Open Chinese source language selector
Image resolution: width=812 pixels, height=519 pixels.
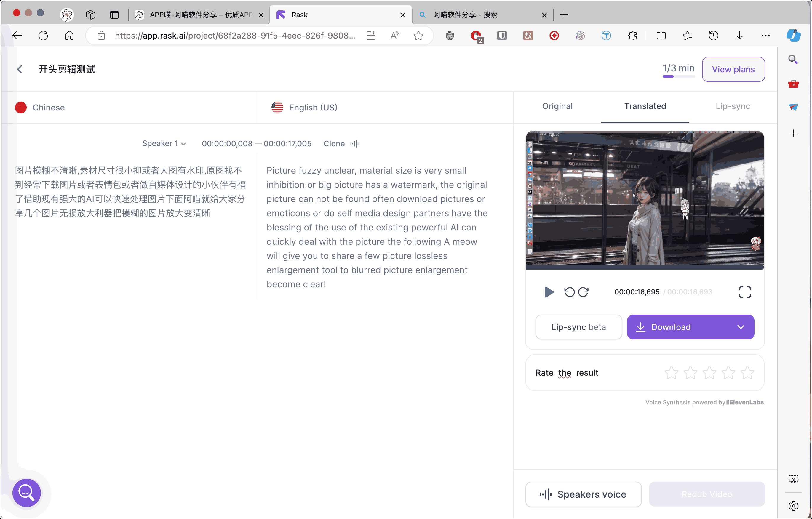coord(40,108)
